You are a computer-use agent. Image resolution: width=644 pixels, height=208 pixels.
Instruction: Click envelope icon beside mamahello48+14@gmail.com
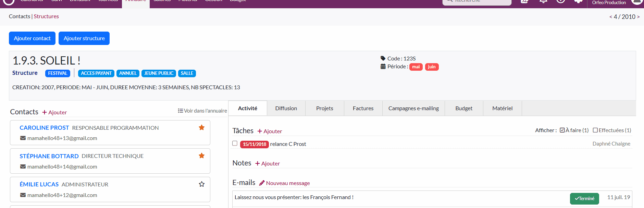click(x=23, y=166)
